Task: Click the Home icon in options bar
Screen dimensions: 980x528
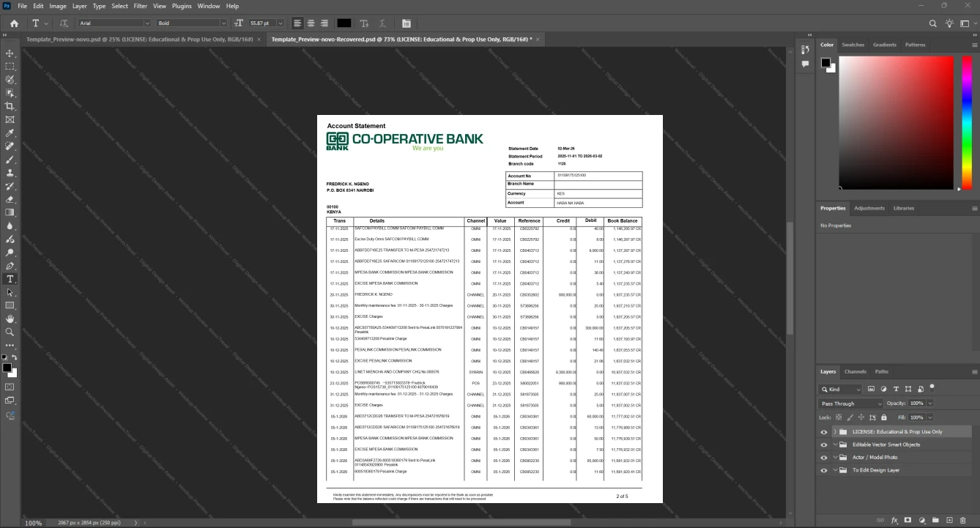Action: click(14, 23)
